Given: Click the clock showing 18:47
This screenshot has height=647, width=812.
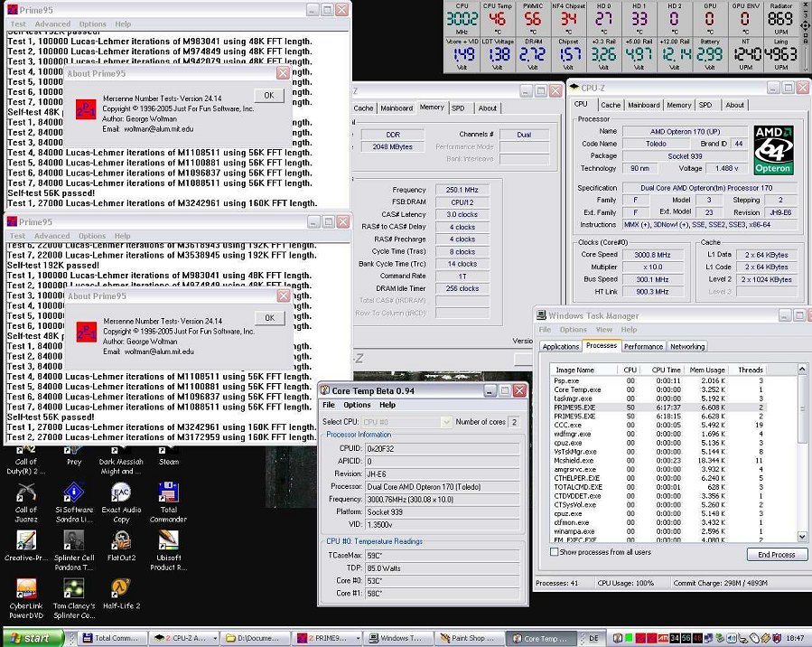Looking at the screenshot, I should click(x=795, y=638).
